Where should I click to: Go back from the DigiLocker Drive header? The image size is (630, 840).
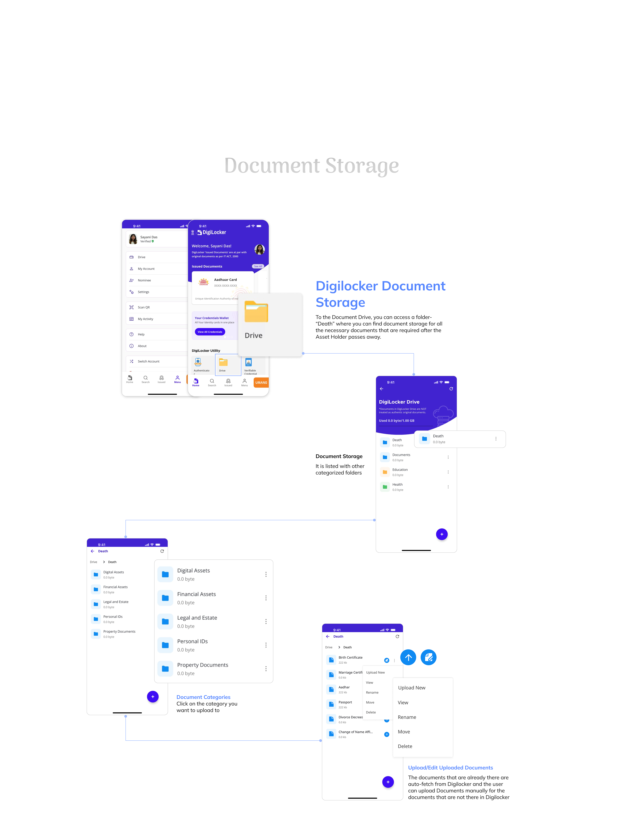click(381, 389)
